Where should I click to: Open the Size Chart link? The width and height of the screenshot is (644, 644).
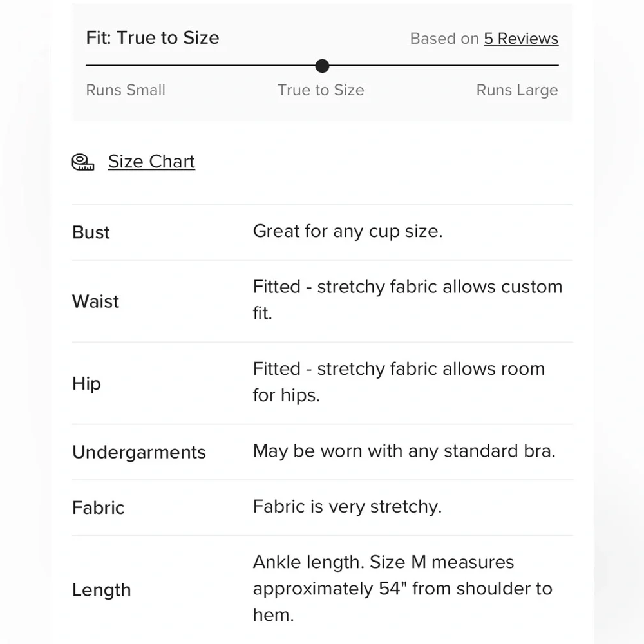point(151,162)
